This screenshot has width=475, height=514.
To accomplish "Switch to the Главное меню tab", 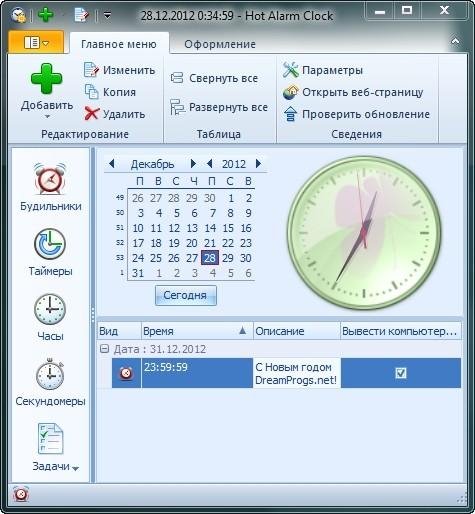I will tap(119, 44).
